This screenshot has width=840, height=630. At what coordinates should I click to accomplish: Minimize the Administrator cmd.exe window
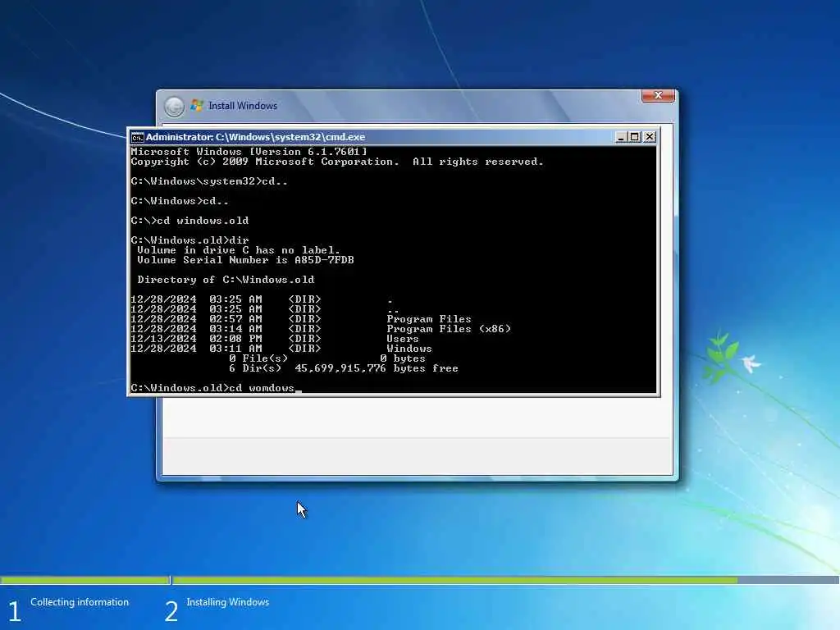pos(620,137)
